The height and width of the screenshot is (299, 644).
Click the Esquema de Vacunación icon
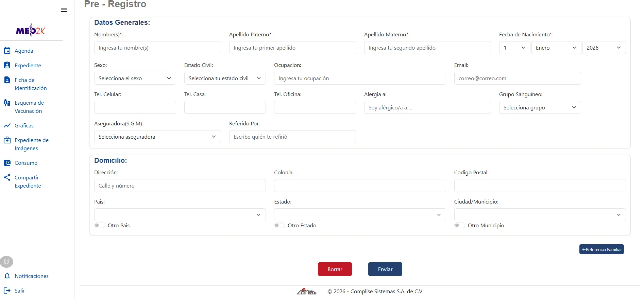click(7, 103)
